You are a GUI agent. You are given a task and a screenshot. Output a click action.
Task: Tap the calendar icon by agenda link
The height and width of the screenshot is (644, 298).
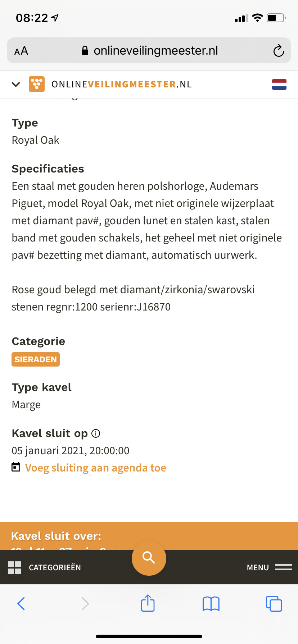pyautogui.click(x=16, y=467)
